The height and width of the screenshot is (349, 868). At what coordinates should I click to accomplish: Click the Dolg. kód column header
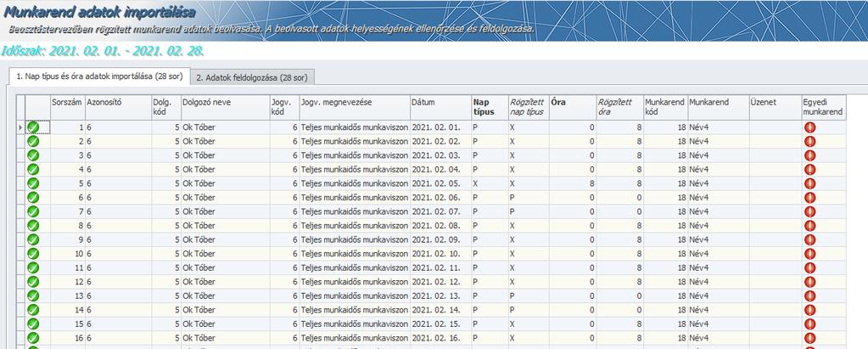(166, 108)
